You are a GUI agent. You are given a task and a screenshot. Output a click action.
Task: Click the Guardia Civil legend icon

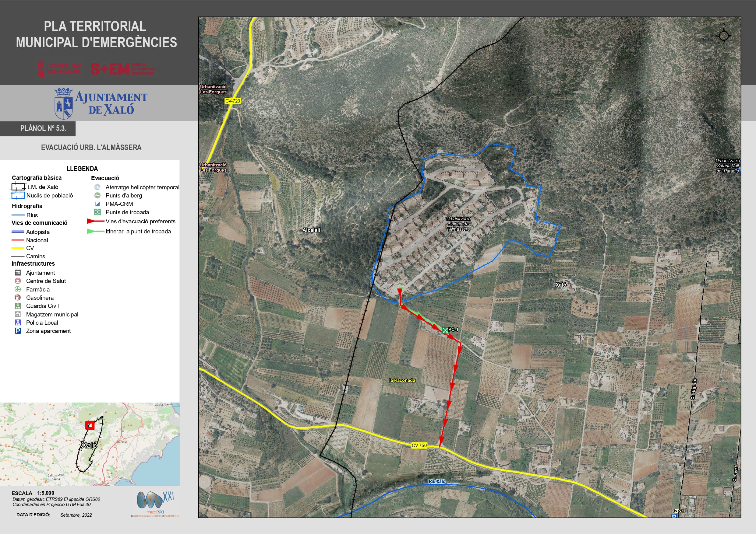click(x=18, y=306)
